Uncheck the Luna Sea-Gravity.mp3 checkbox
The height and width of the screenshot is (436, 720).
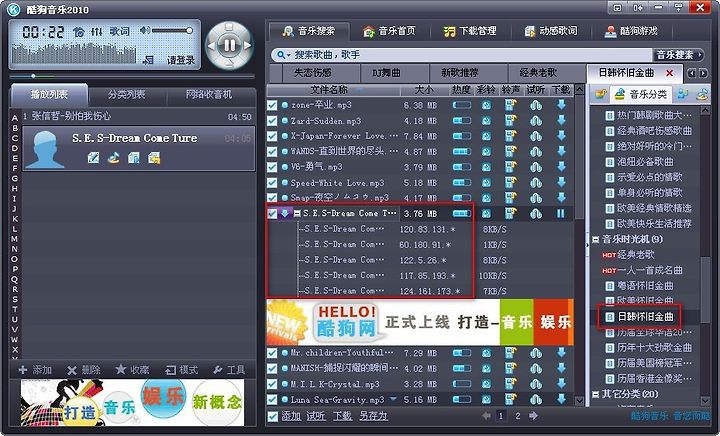pos(272,399)
